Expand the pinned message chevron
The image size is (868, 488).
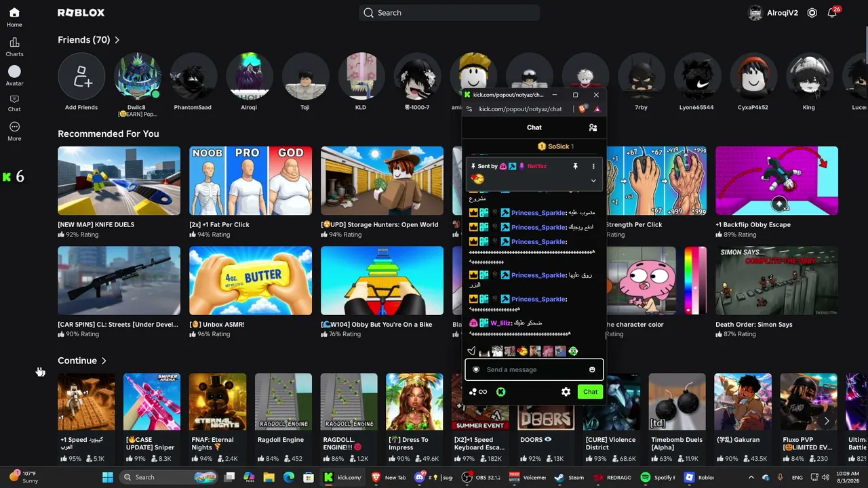[593, 181]
